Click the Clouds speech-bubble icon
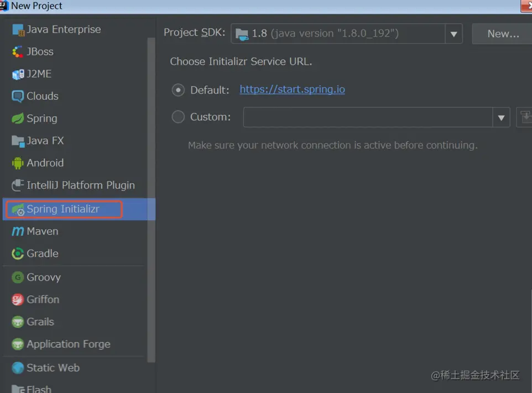 pyautogui.click(x=18, y=96)
